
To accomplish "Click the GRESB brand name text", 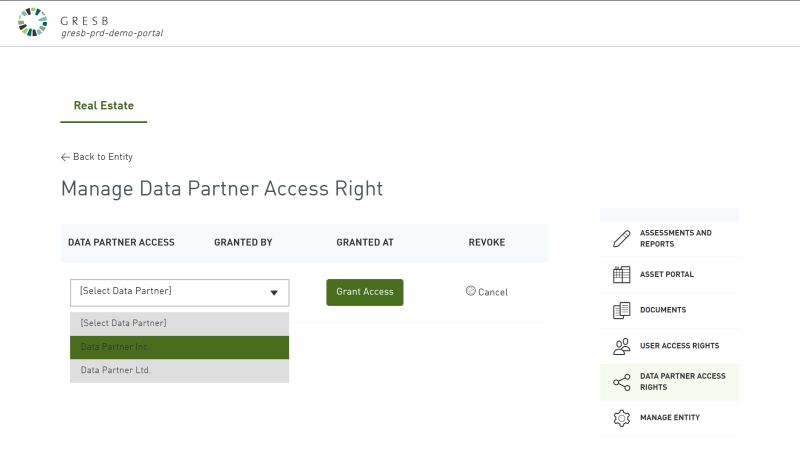I will coord(85,21).
